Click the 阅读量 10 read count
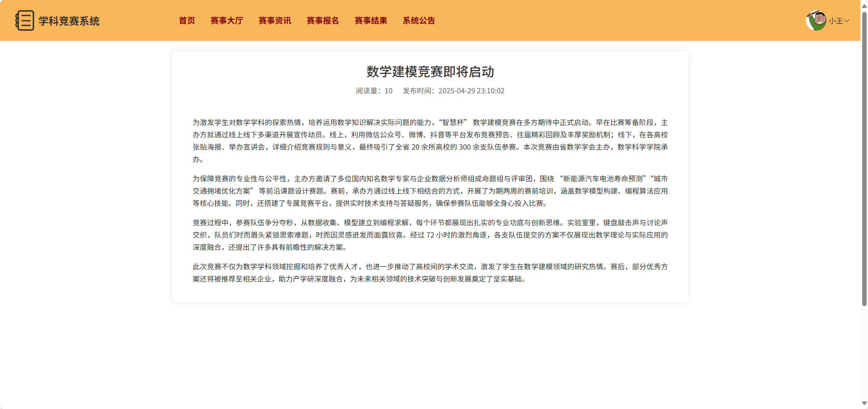The height and width of the screenshot is (409, 868). pos(374,91)
